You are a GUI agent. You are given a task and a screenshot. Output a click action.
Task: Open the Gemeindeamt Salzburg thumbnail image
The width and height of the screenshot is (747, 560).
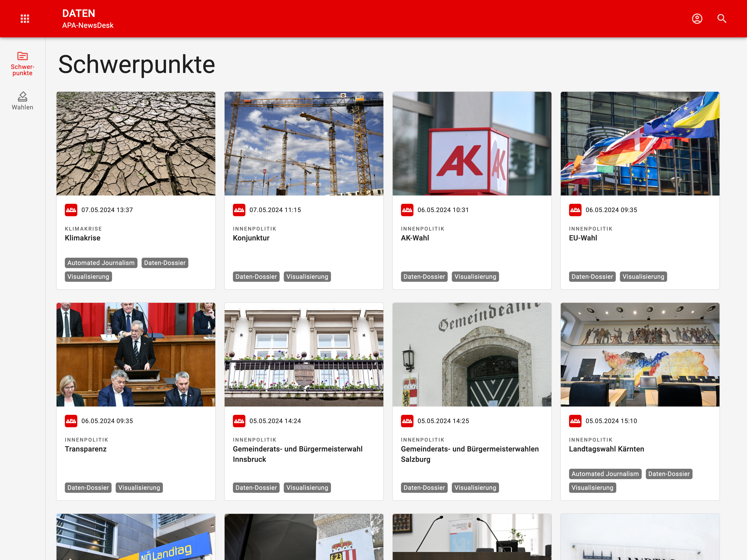click(472, 354)
